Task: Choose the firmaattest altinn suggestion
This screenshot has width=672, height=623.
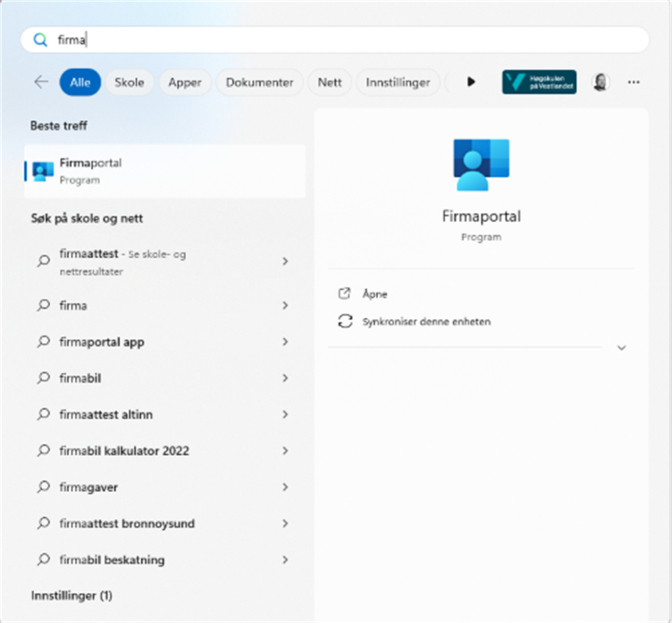Action: point(106,414)
